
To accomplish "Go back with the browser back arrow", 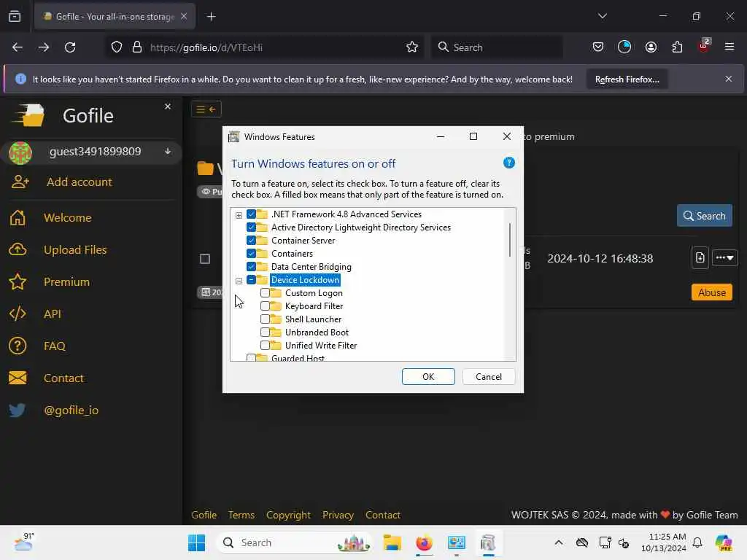I will click(x=18, y=47).
